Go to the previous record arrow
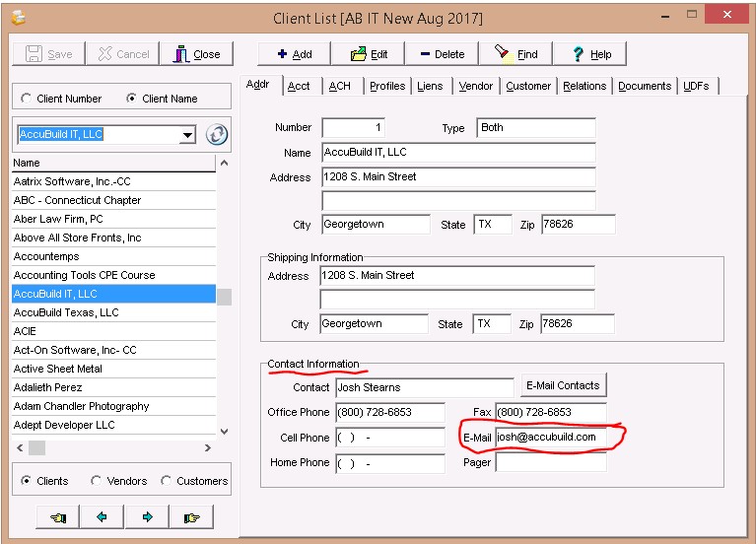 103,517
